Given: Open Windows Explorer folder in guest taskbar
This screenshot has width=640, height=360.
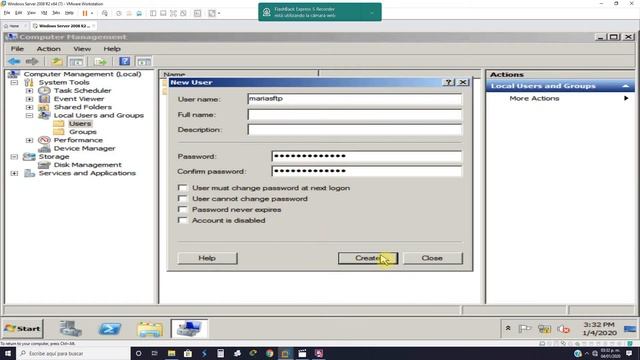Looking at the screenshot, I should [x=150, y=329].
